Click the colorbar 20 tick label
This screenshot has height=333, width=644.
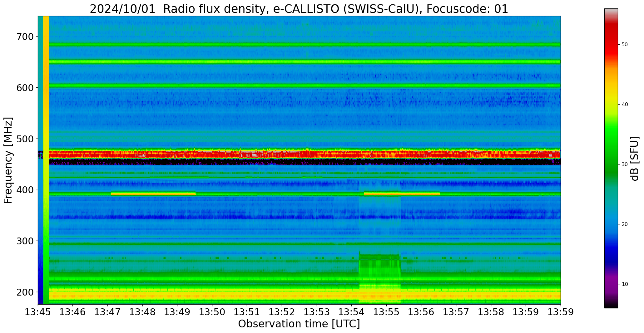coord(625,224)
